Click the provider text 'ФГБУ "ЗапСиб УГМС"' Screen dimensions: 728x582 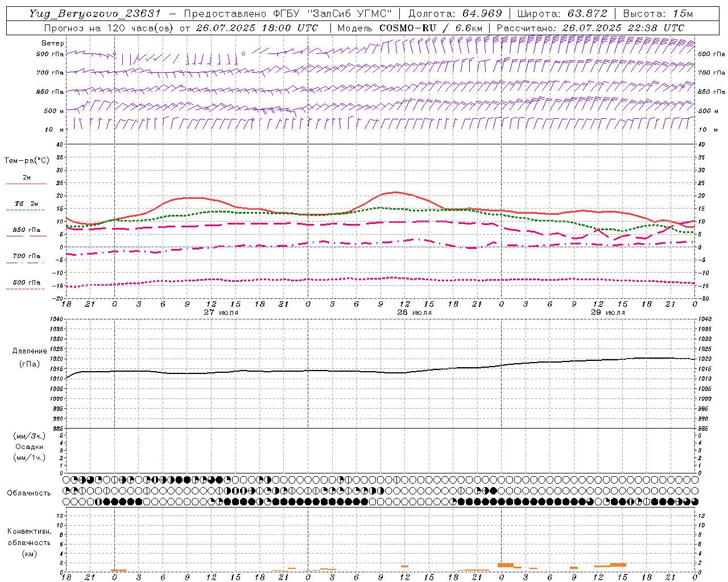point(332,14)
